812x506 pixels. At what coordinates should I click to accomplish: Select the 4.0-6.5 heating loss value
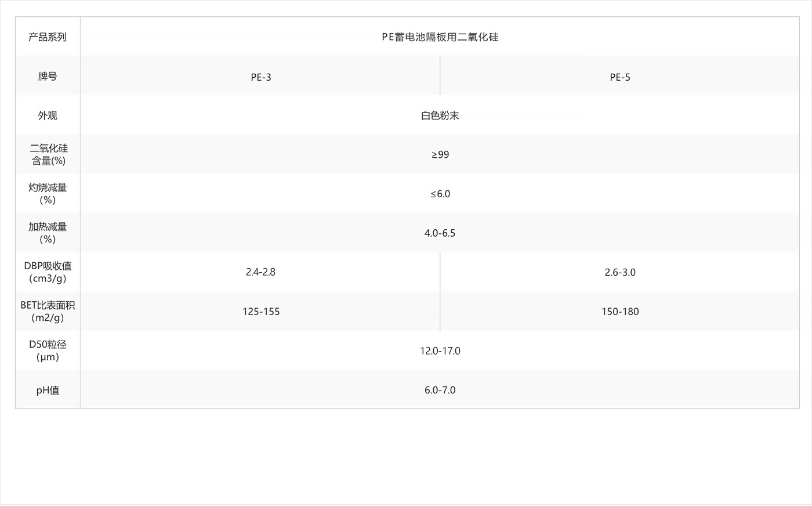point(440,233)
